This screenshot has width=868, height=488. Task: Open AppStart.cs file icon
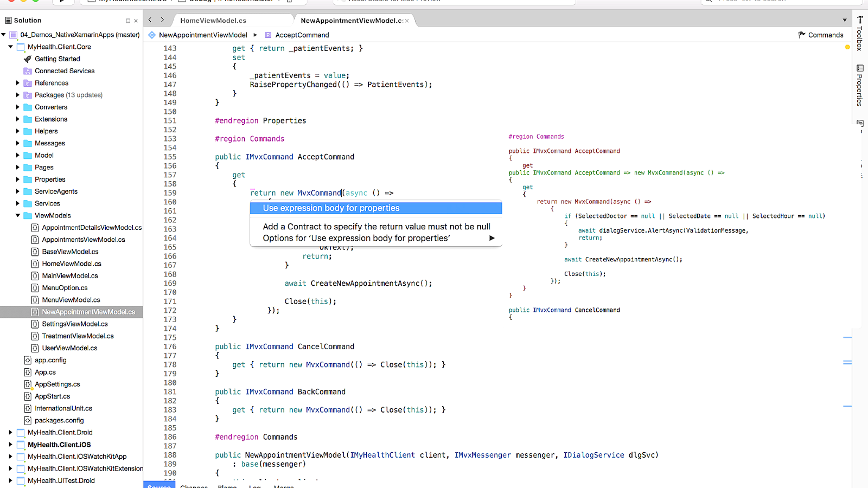(x=28, y=396)
